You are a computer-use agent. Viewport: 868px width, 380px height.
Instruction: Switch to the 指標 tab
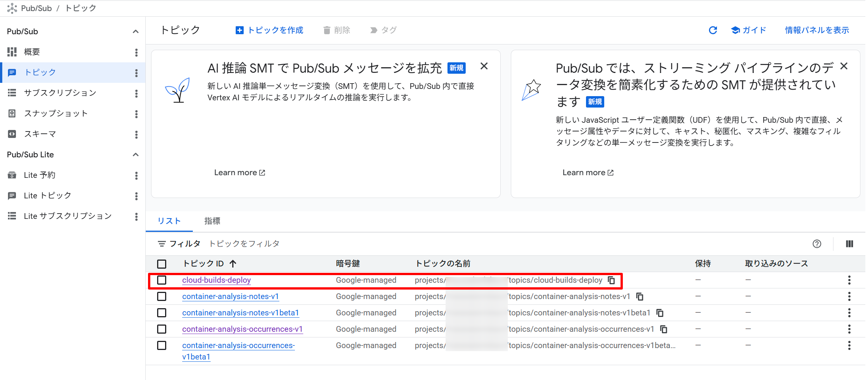coord(212,221)
